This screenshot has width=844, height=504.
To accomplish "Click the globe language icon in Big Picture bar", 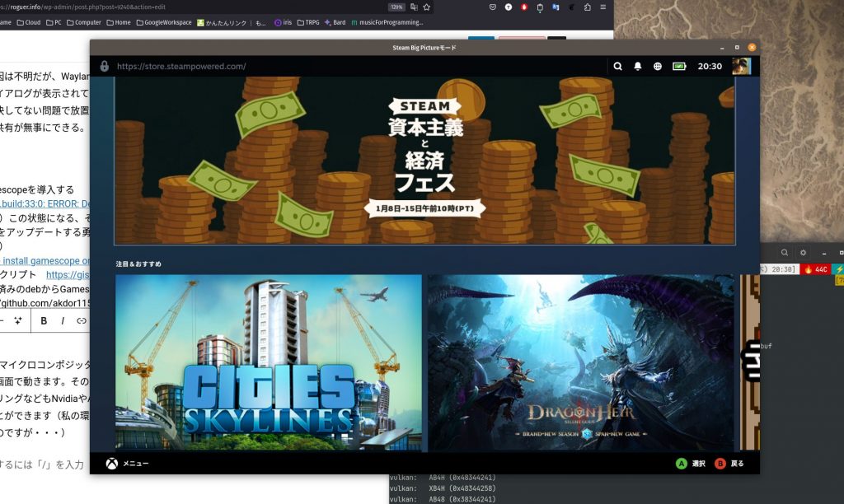I will [659, 66].
